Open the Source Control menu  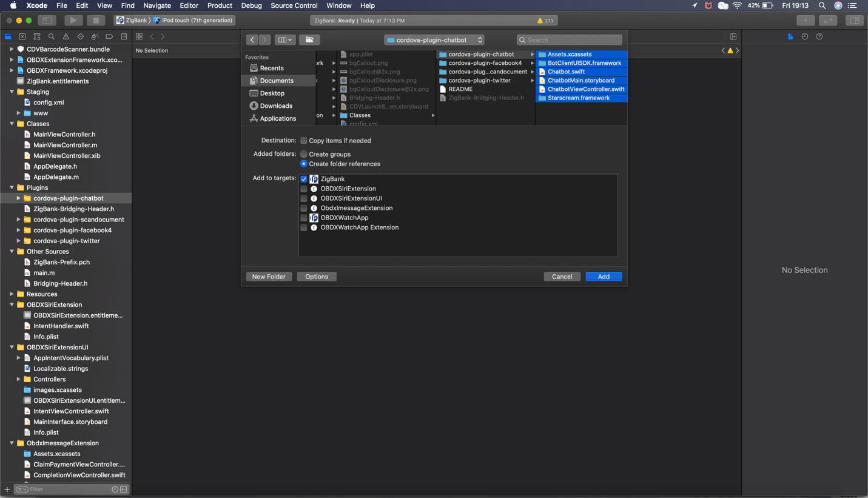pos(294,5)
